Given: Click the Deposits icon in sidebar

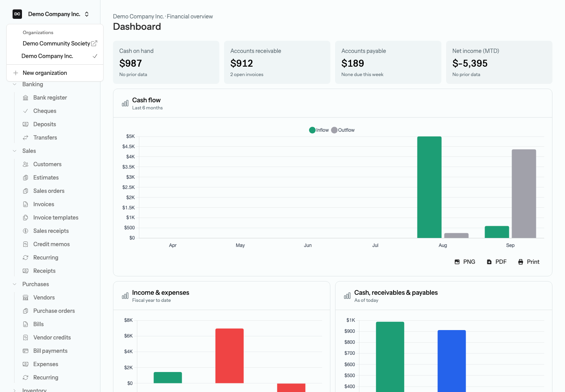Looking at the screenshot, I should (x=26, y=124).
